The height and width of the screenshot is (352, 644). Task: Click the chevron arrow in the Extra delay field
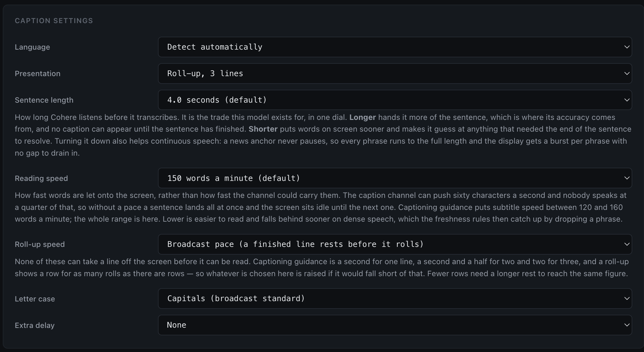tap(627, 325)
